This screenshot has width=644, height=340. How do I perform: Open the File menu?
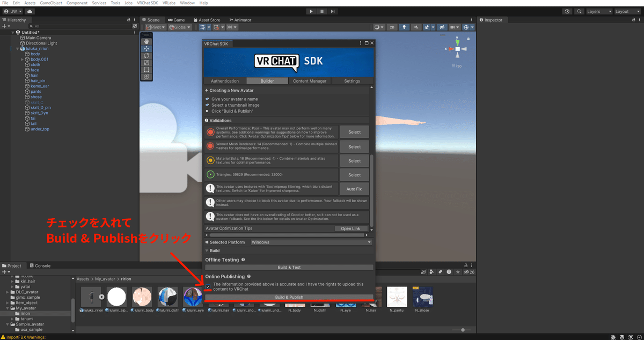tap(5, 3)
